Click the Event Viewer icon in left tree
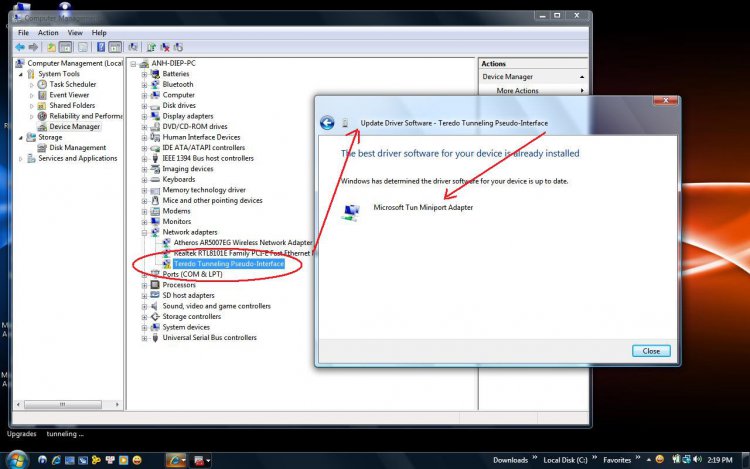 tap(42, 95)
